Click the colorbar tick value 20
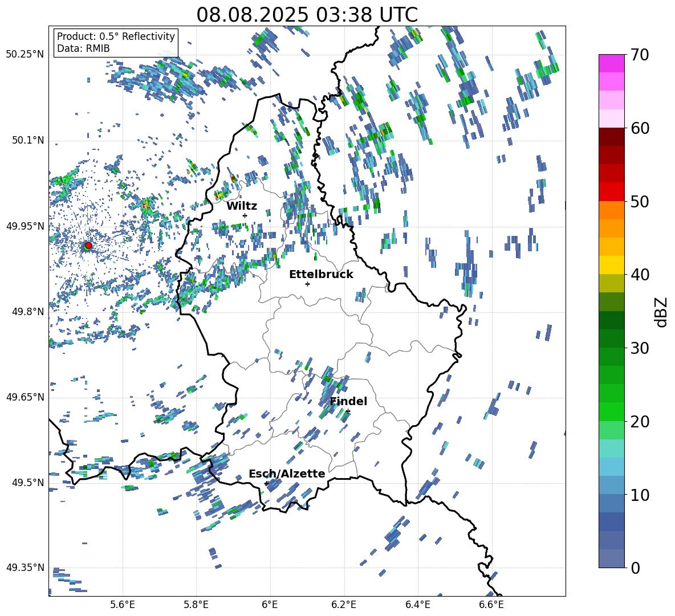675x616 pixels. 640,421
